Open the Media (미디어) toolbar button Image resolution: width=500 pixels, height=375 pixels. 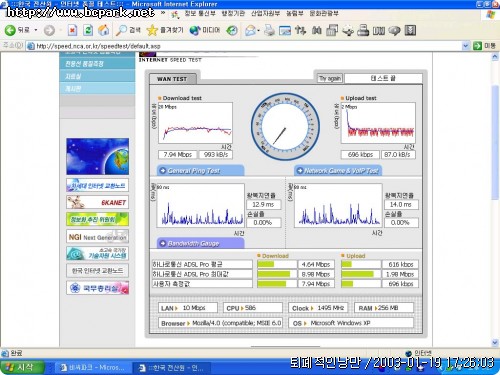205,30
